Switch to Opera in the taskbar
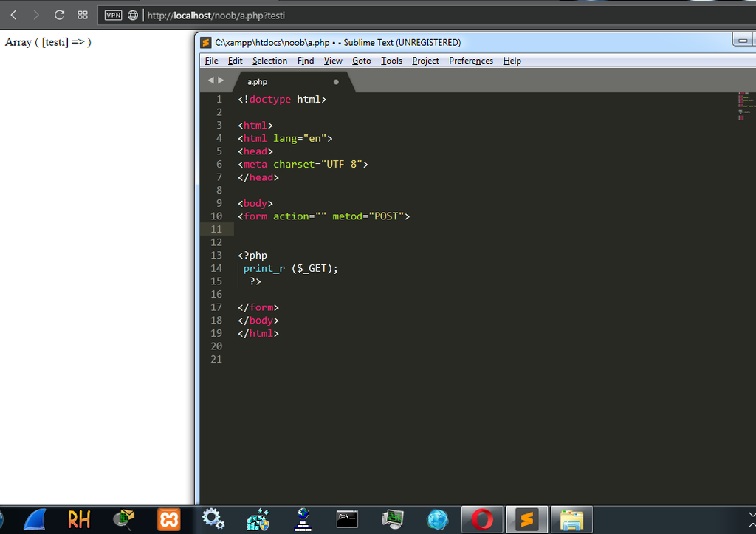This screenshot has height=534, width=756. click(482, 519)
